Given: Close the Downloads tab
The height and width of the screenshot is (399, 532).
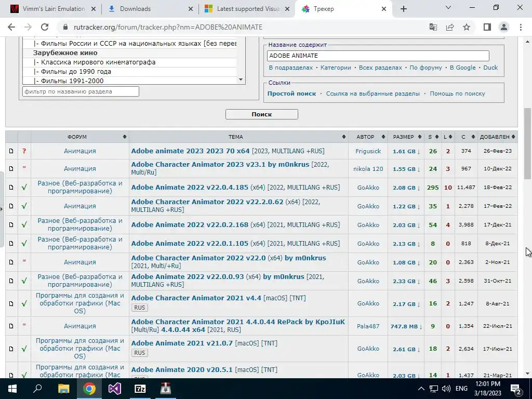Looking at the screenshot, I should tap(191, 9).
